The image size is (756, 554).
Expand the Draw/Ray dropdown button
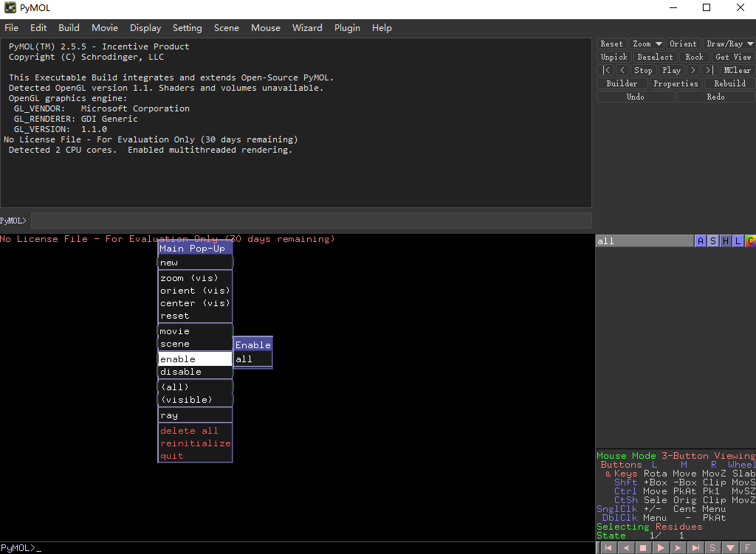729,44
